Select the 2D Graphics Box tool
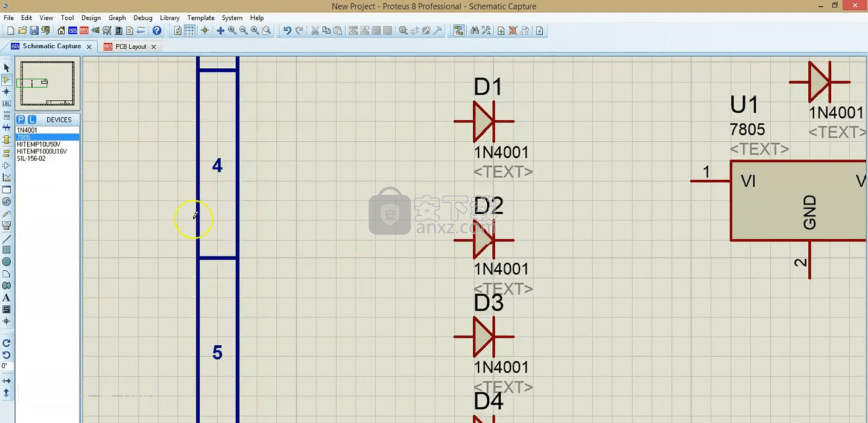 pos(7,250)
